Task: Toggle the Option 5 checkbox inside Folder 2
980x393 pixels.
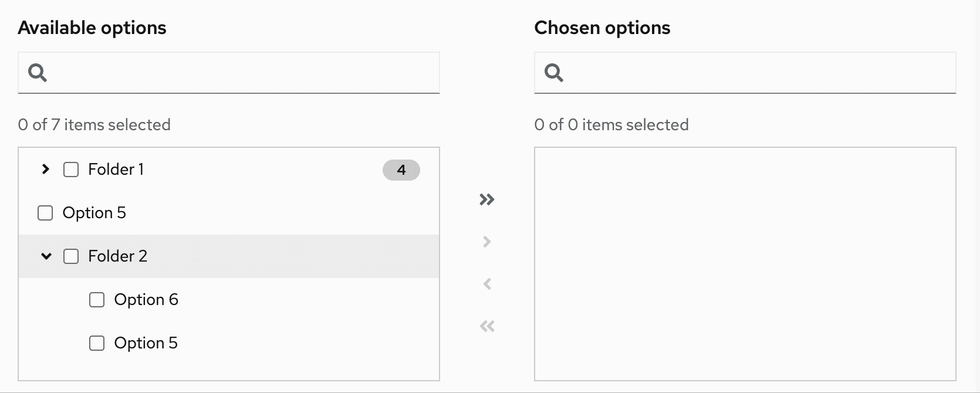Action: tap(97, 343)
